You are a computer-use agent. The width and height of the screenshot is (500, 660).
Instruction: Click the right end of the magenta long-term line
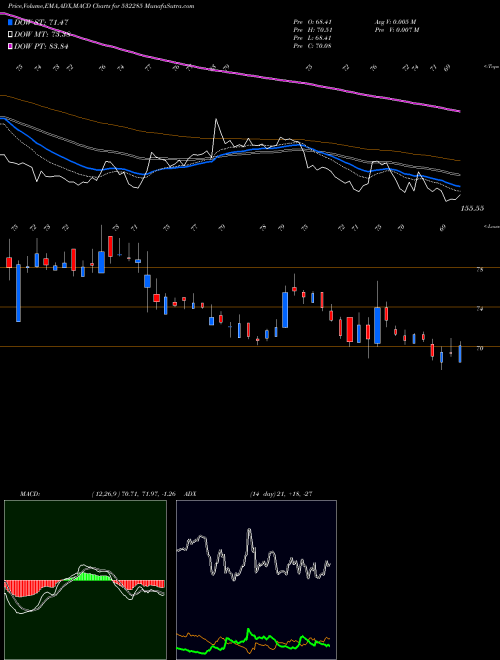click(x=459, y=111)
